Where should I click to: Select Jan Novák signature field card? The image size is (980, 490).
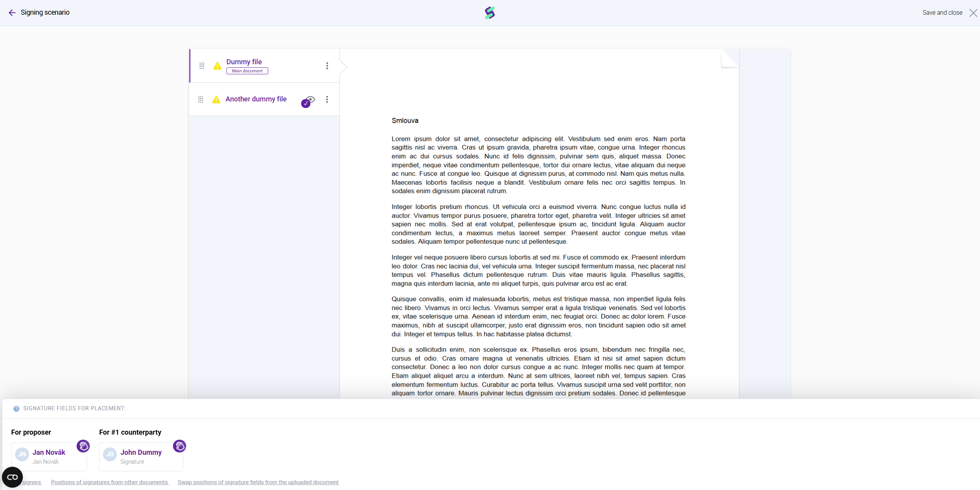(49, 457)
